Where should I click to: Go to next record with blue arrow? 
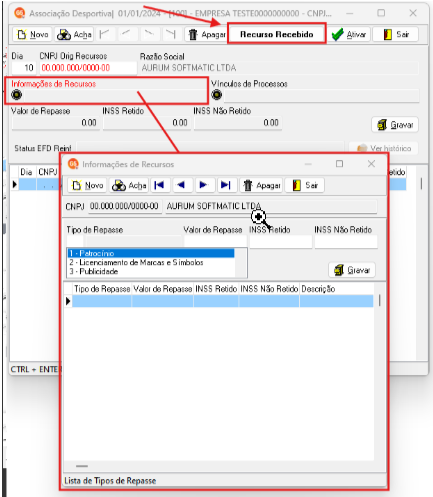point(203,185)
